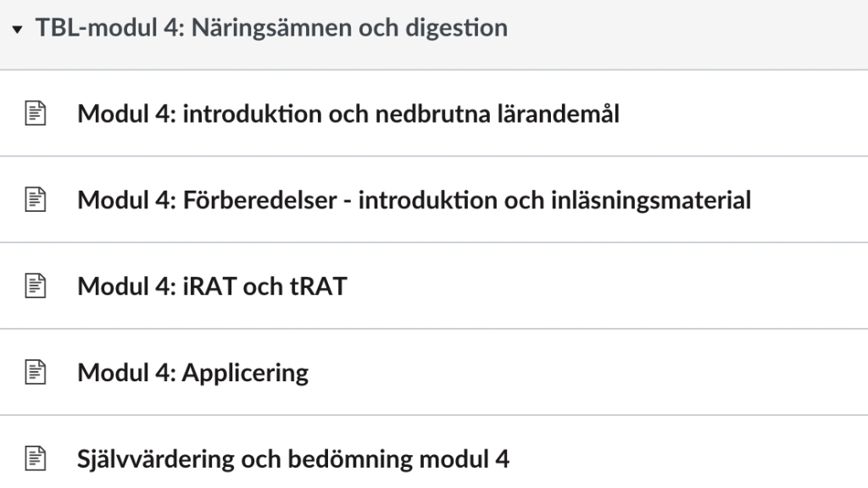Select the row containing the Förberedelser item
Screen dimensions: 868x488
click(x=434, y=200)
